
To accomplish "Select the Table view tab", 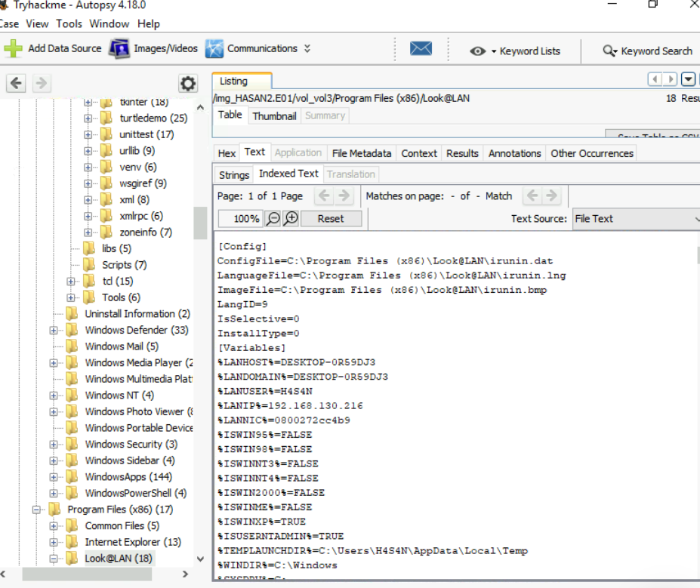I will pyautogui.click(x=230, y=115).
